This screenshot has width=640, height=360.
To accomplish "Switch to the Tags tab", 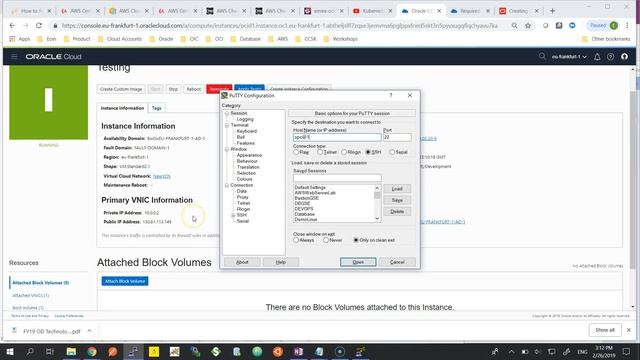I will tap(157, 108).
